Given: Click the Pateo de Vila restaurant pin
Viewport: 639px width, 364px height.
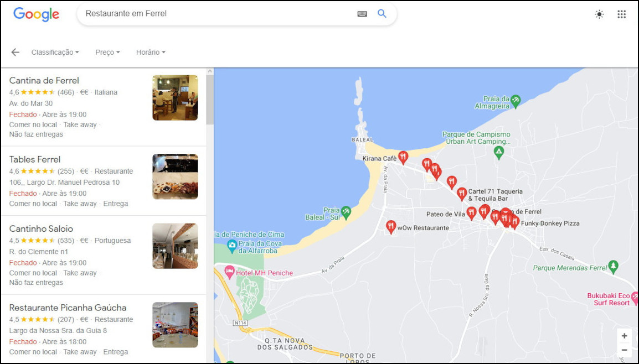Looking at the screenshot, I should pos(472,213).
